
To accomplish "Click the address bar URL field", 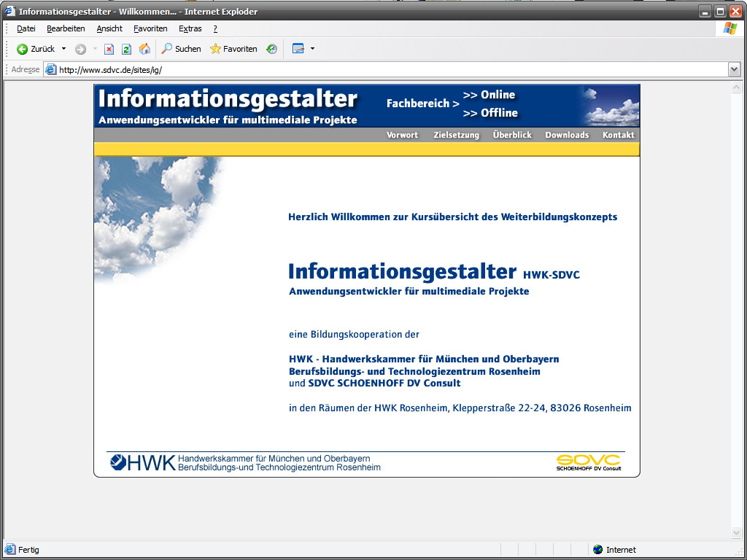I will pos(386,69).
